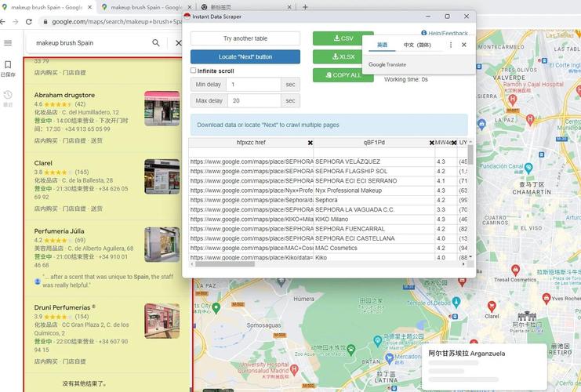Click the Clarel store photo thumbnail

point(162,176)
